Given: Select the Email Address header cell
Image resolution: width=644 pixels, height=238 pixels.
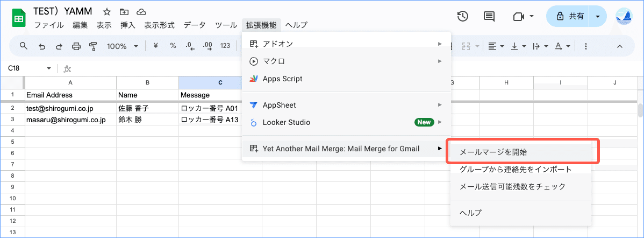Looking at the screenshot, I should (x=70, y=95).
